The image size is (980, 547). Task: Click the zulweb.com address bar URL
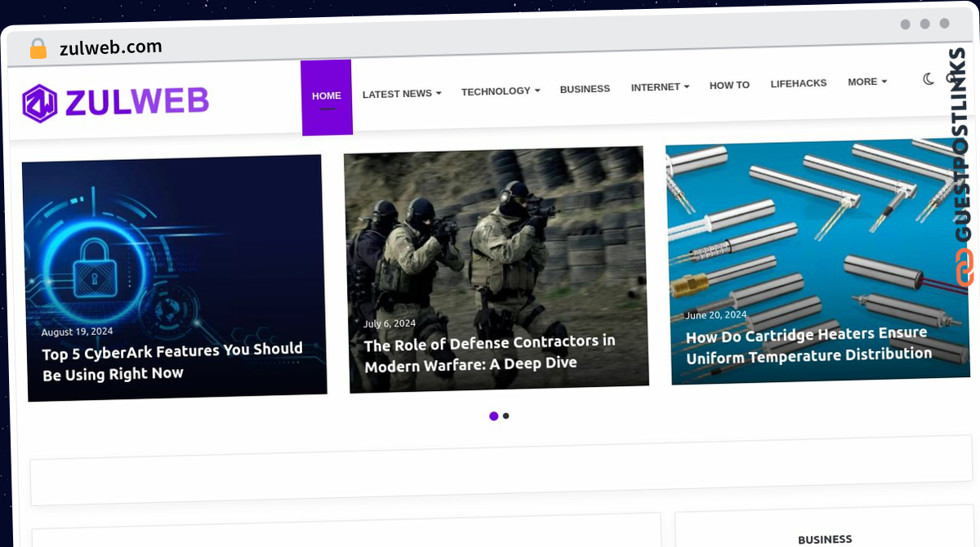[110, 47]
